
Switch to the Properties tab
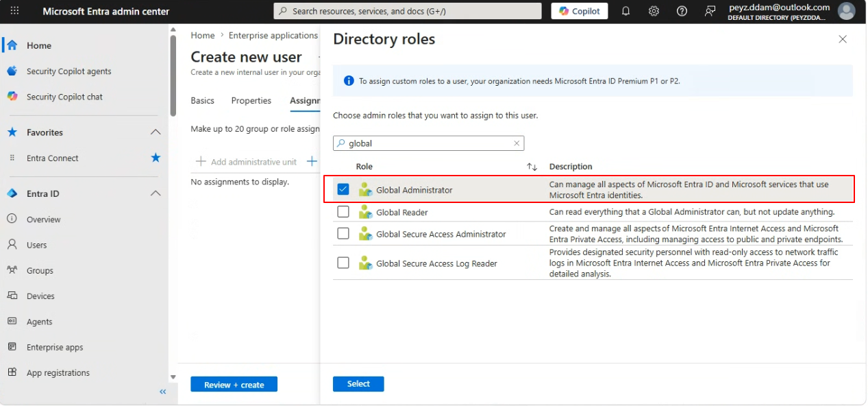pyautogui.click(x=251, y=100)
